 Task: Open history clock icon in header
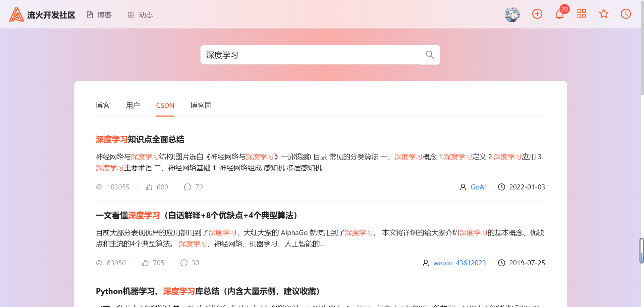pos(626,14)
